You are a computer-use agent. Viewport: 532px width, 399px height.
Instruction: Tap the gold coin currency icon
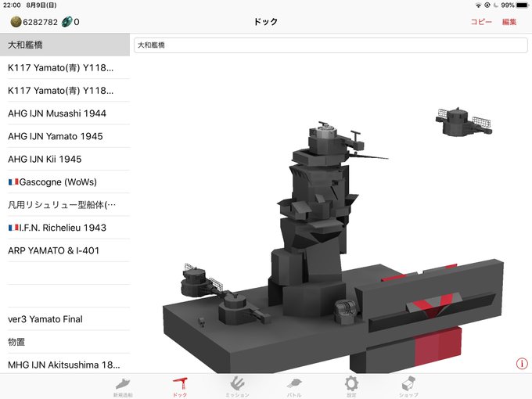click(x=16, y=22)
